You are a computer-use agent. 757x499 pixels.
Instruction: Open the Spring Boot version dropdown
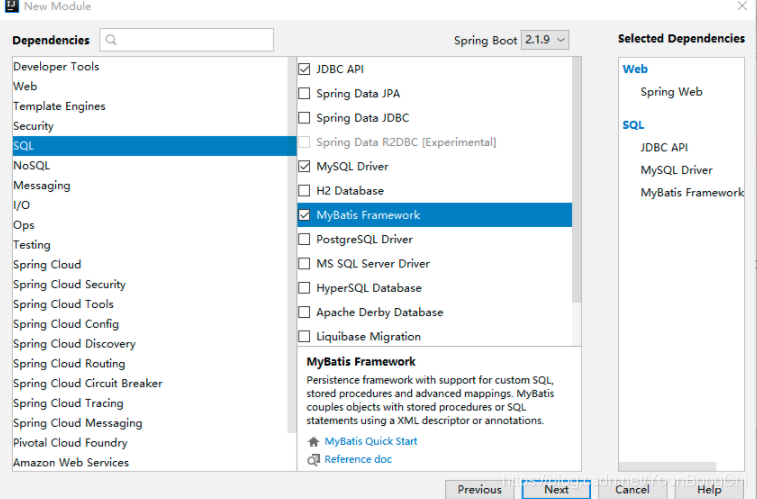(x=545, y=40)
